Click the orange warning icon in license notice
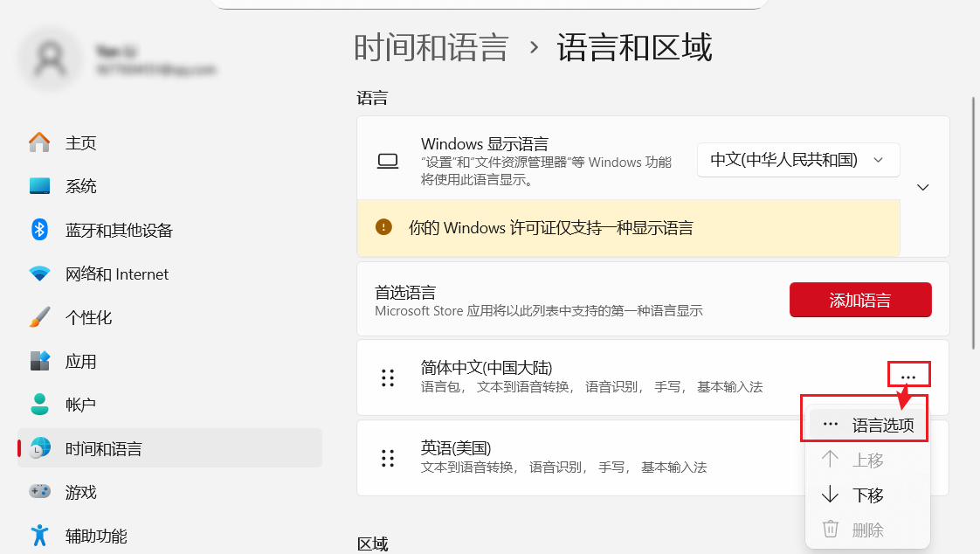 click(x=383, y=227)
